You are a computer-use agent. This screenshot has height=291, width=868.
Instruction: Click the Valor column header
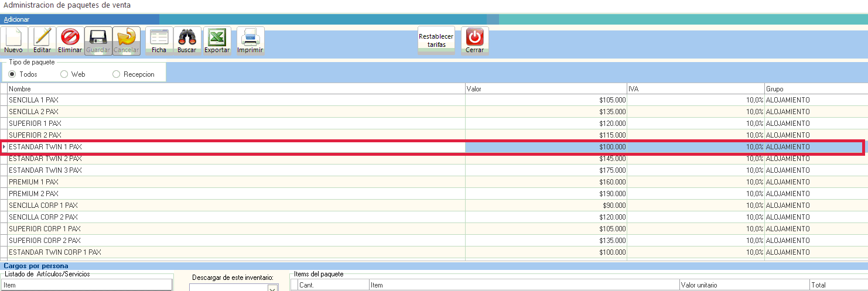(545, 88)
